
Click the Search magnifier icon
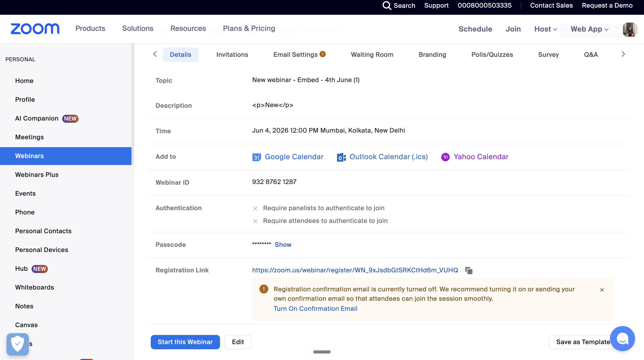click(387, 6)
